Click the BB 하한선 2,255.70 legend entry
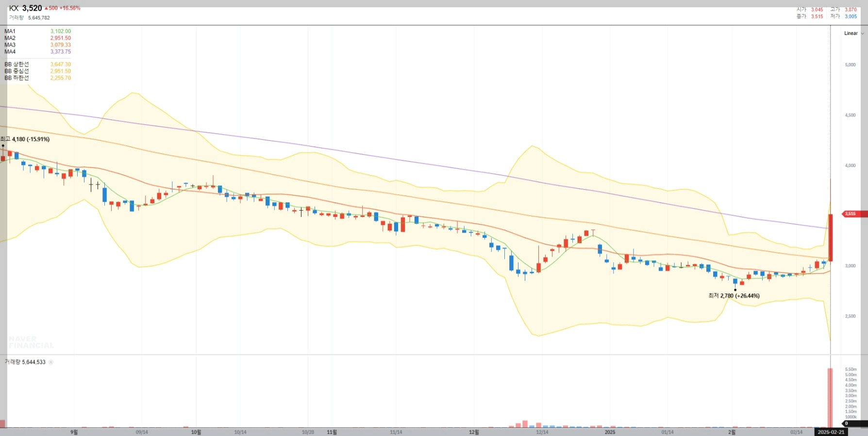868x436 pixels. point(37,78)
